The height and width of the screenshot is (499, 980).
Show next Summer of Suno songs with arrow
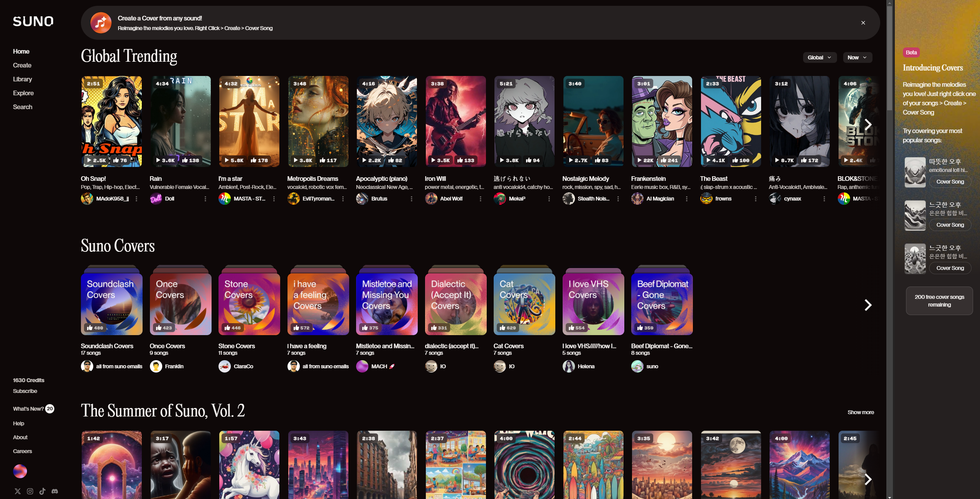pos(868,479)
